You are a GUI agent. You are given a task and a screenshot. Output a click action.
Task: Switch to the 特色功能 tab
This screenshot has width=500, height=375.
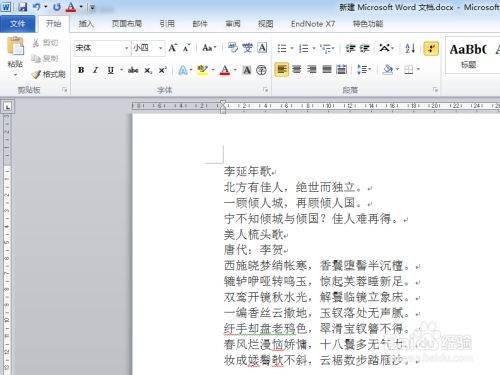(x=368, y=24)
